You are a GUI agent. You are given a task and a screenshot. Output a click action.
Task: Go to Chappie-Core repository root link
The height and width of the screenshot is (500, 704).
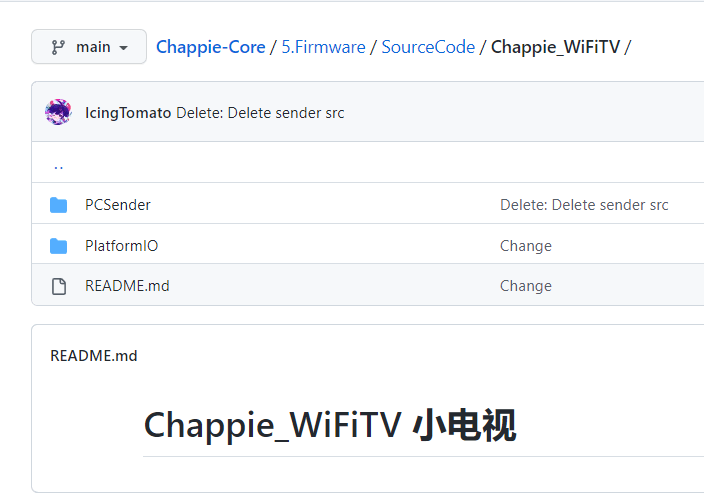coord(211,47)
